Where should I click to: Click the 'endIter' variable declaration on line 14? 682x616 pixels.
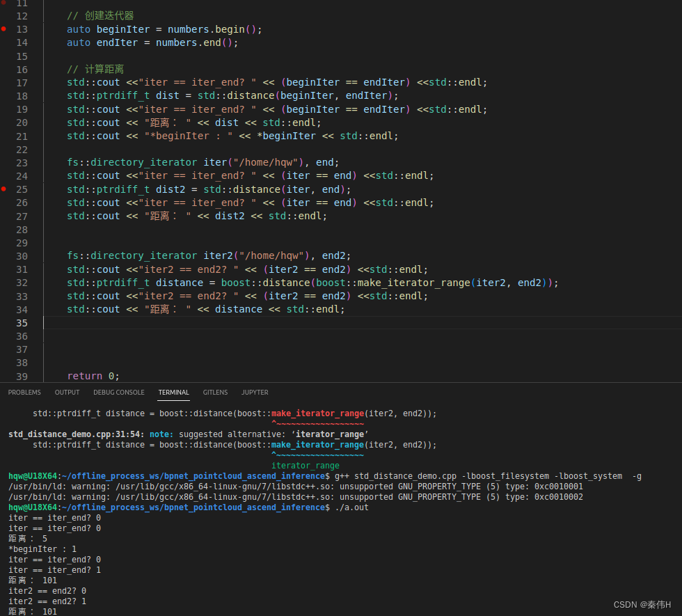117,42
